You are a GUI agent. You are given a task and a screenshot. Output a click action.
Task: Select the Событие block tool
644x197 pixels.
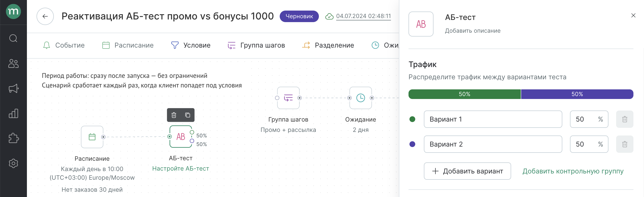click(x=64, y=45)
